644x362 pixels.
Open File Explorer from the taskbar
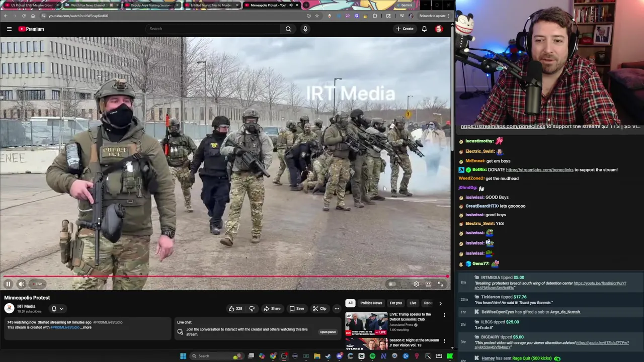(x=317, y=356)
